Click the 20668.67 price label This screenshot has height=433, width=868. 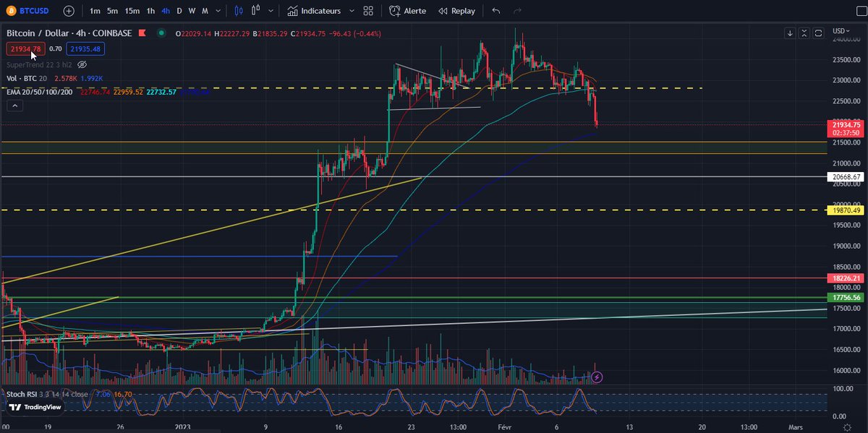point(846,176)
